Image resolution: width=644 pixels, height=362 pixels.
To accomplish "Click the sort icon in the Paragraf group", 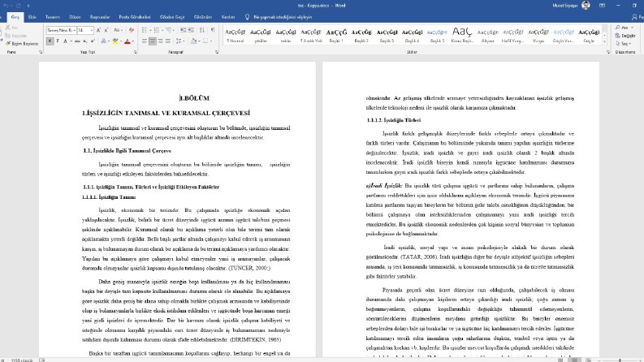I will tap(201, 30).
